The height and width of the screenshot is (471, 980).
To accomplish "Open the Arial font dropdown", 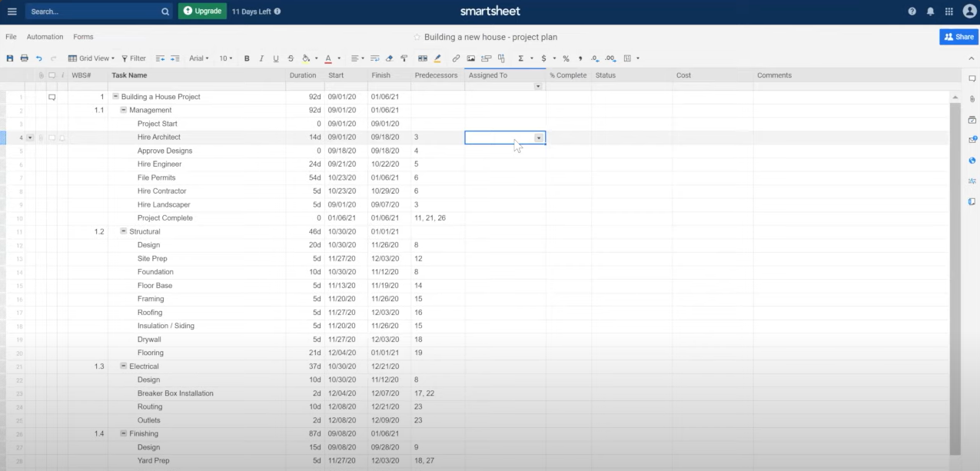I will coord(199,58).
